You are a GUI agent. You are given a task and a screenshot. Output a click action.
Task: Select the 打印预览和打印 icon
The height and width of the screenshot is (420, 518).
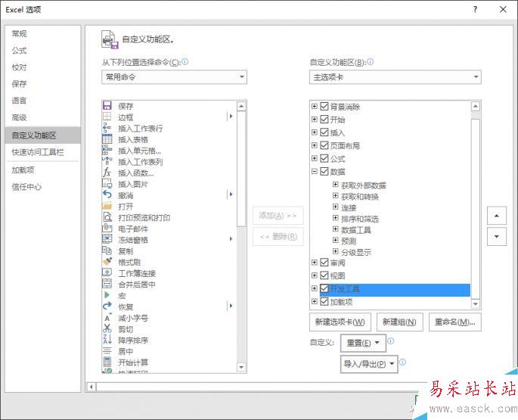107,217
